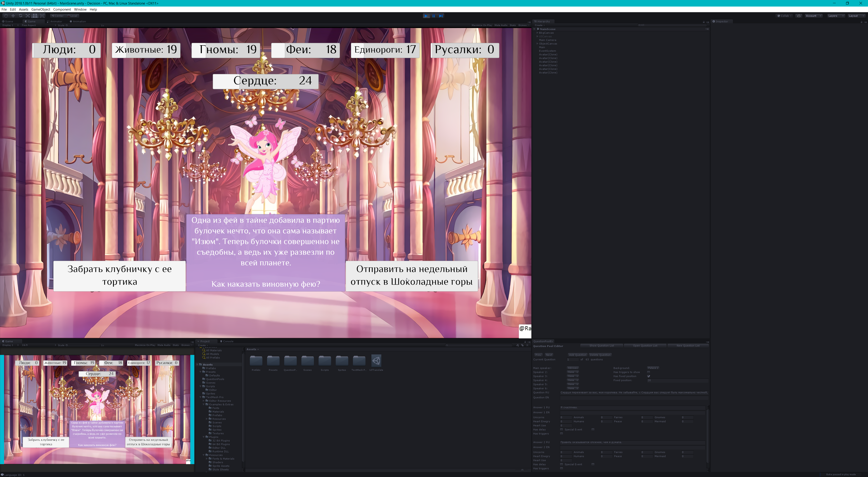The width and height of the screenshot is (868, 477).
Task: Open the GameObject menu
Action: click(40, 9)
